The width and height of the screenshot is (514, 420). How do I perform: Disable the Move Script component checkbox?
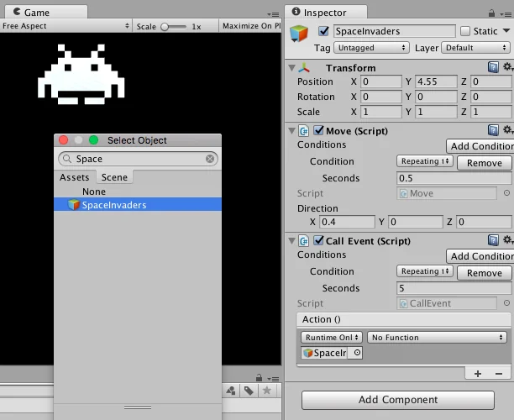tap(318, 130)
